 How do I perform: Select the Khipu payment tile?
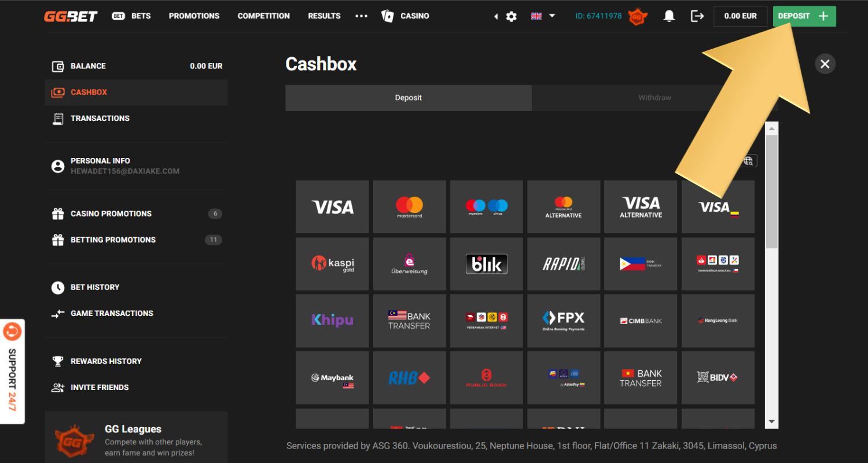coord(332,321)
